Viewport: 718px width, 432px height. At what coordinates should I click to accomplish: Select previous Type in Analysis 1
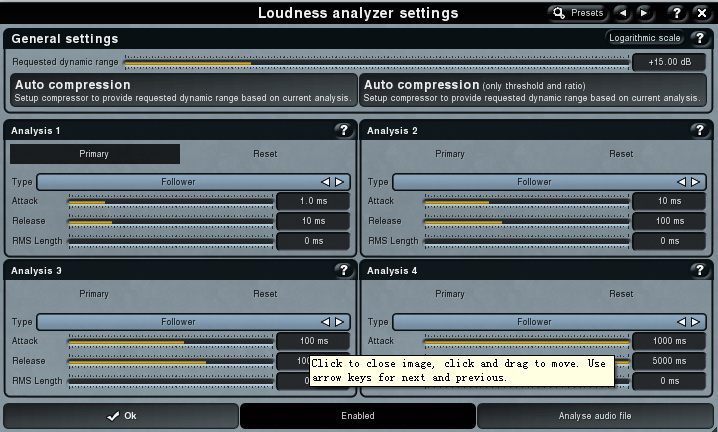click(326, 182)
